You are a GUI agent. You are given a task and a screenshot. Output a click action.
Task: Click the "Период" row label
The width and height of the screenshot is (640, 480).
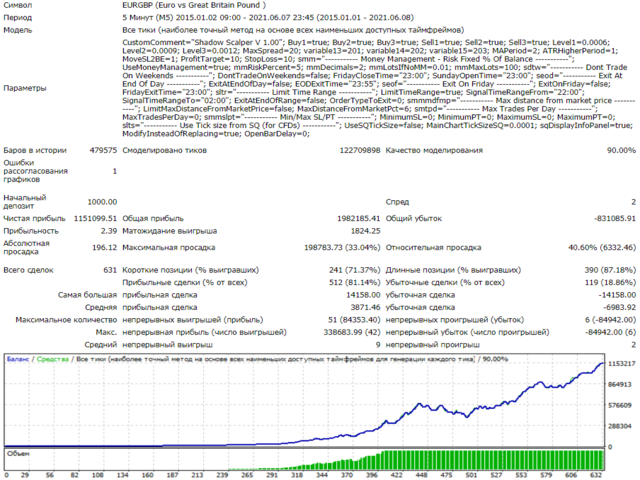(x=18, y=18)
